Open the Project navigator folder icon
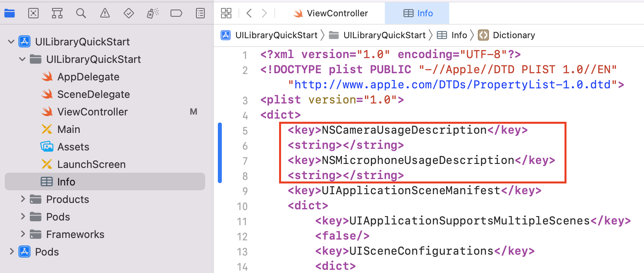644x273 pixels. (x=10, y=13)
